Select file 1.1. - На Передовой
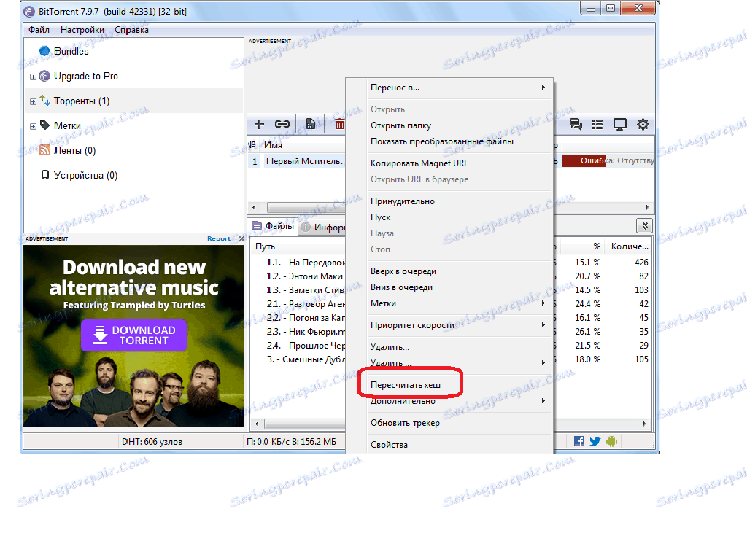 pyautogui.click(x=306, y=262)
